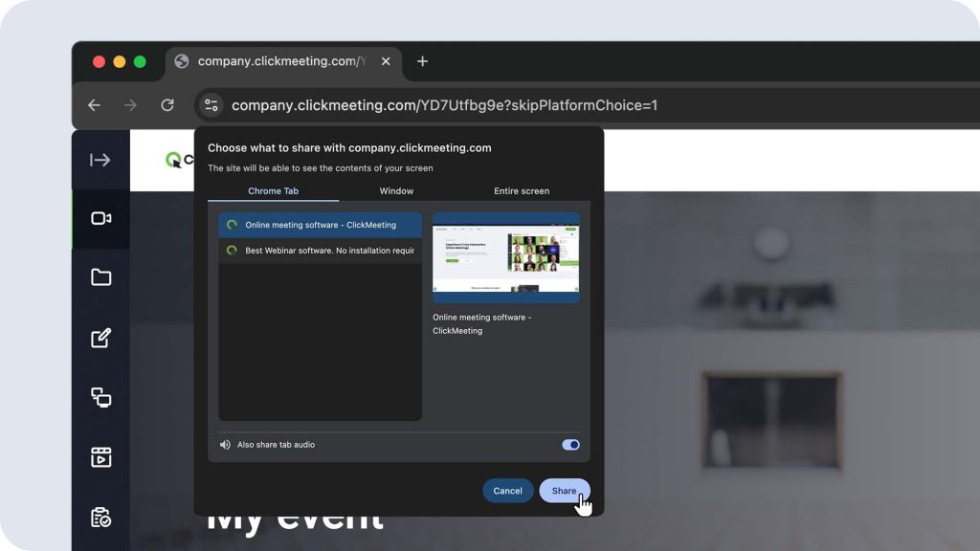Click 'The site will be able to see' notice
980x551 pixels.
point(320,168)
